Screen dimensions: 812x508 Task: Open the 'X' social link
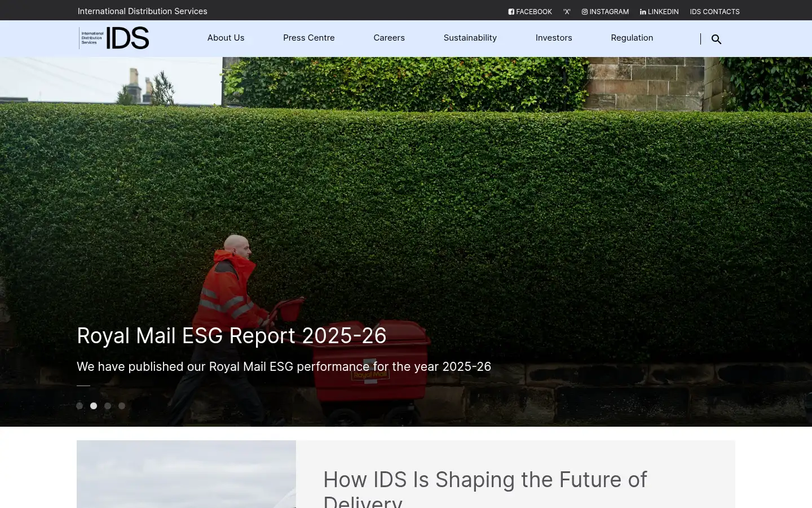(567, 11)
